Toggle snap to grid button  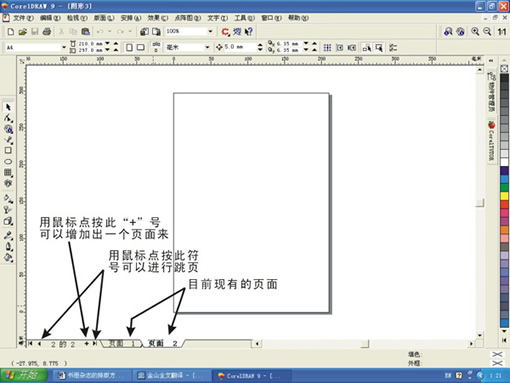point(327,48)
